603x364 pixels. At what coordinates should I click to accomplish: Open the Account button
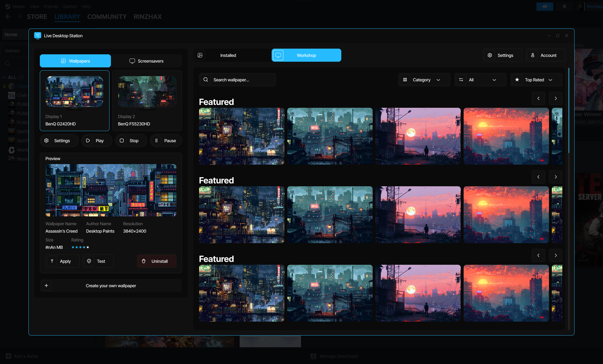(546, 55)
